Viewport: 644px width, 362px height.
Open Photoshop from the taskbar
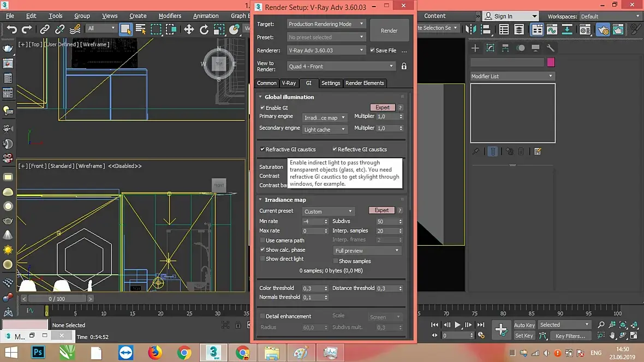point(38,353)
